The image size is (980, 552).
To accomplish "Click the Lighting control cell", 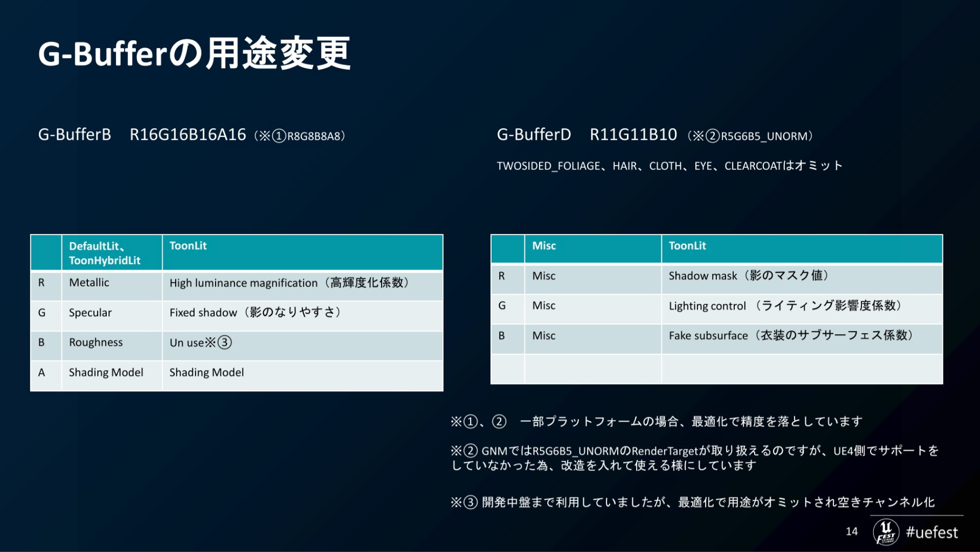I will (785, 306).
